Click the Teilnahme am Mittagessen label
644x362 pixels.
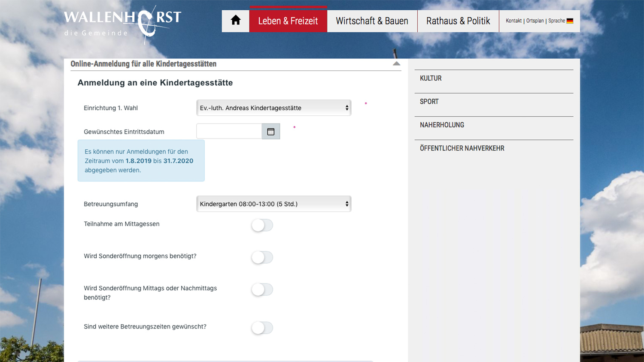click(122, 224)
